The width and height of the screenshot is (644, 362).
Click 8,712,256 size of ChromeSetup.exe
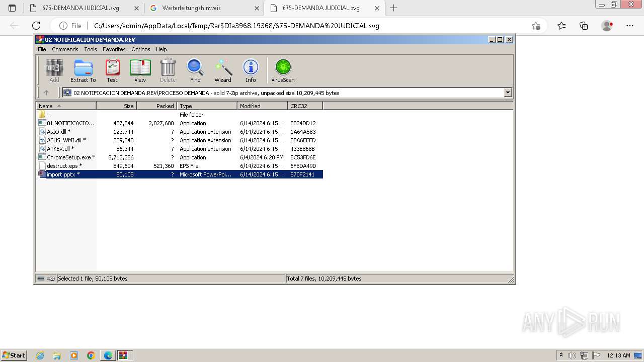(x=121, y=157)
